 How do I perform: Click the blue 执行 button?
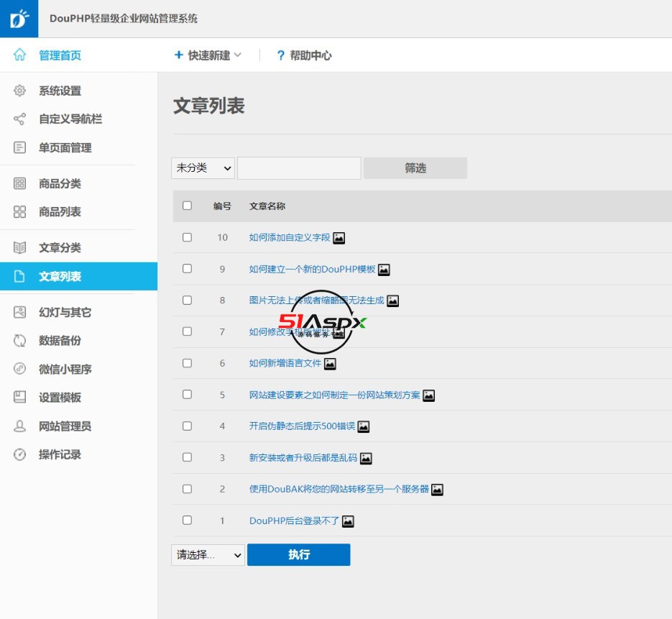[298, 555]
